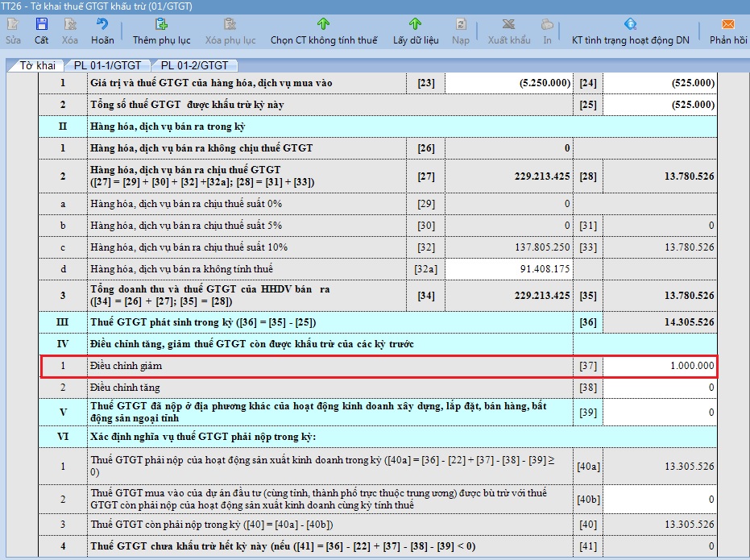Click 'Điều chỉnh tăng, giảm thuế GTGT' section IV header
This screenshot has width=750, height=560.
252,344
